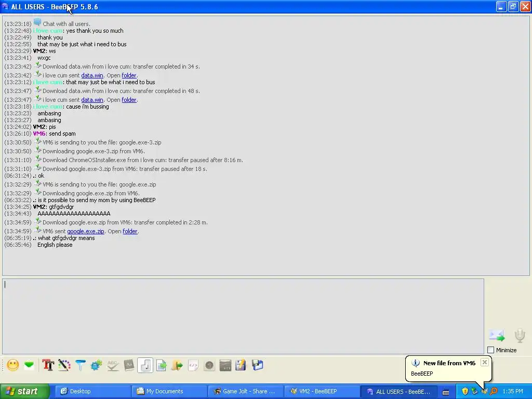Switch to VM2 - BeeBEEP taskbar item
The width and height of the screenshot is (532, 399).
pyautogui.click(x=322, y=392)
